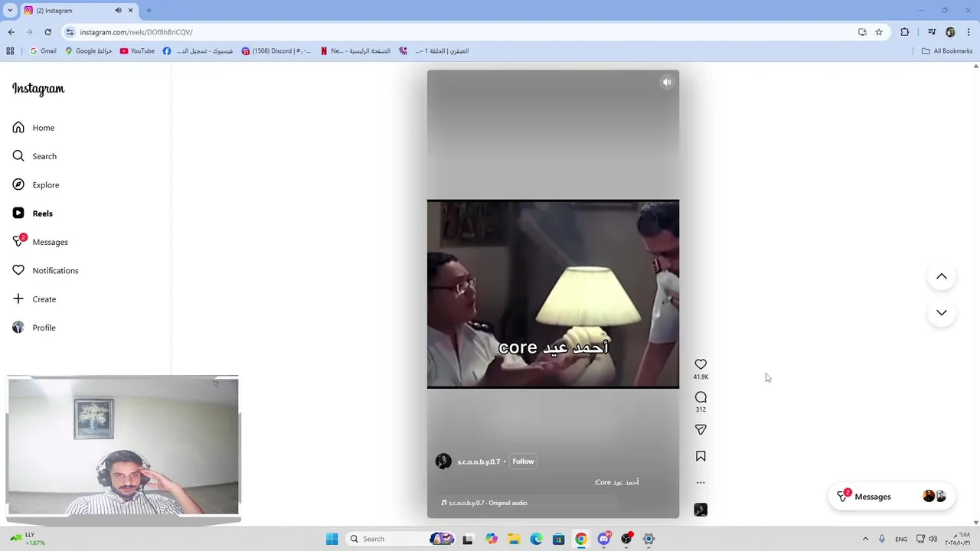Open the floating Messages popup
This screenshot has height=551, width=980.
(893, 497)
